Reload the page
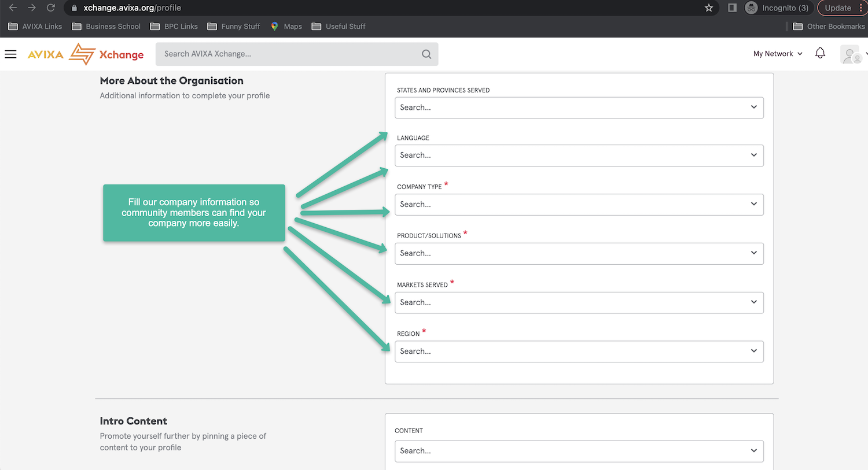The height and width of the screenshot is (470, 868). (51, 8)
